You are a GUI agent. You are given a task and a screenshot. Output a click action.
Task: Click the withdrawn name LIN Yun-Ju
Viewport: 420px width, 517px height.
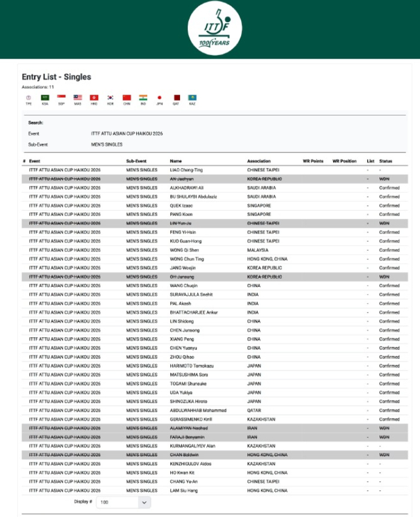[181, 223]
